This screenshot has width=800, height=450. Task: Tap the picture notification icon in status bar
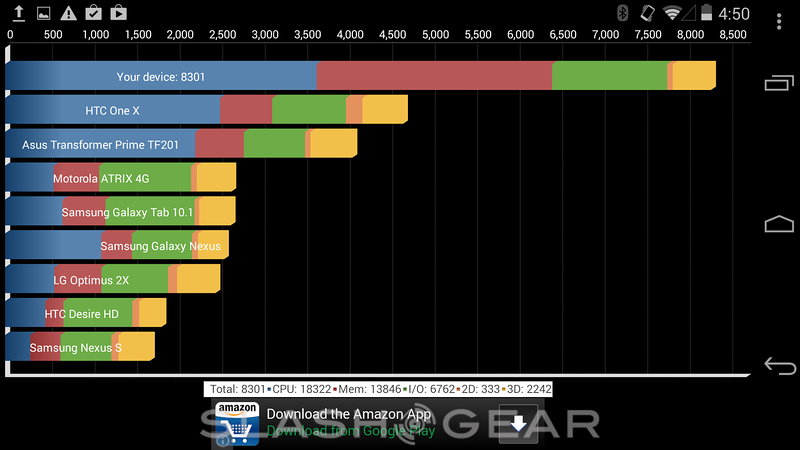(x=43, y=13)
